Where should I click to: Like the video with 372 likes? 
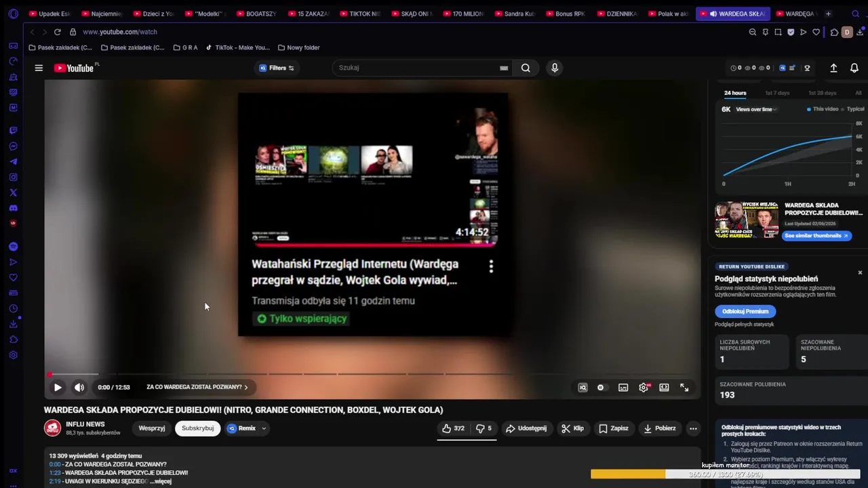pos(453,428)
